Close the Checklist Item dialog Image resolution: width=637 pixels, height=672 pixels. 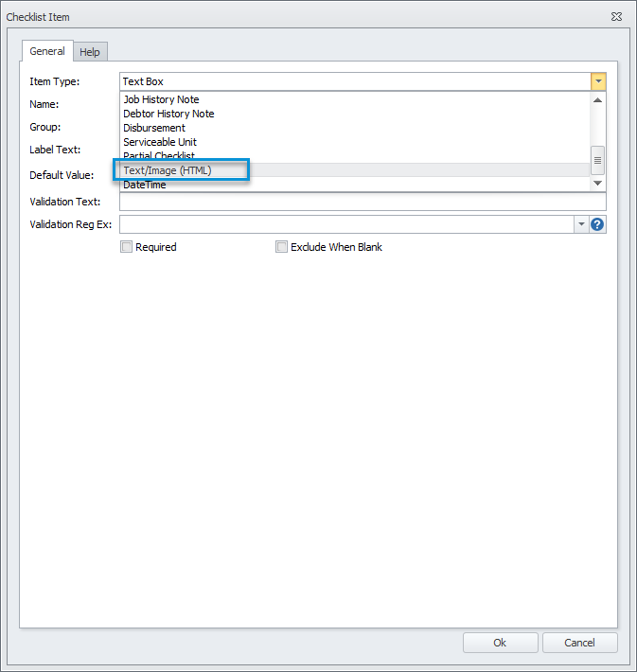(x=616, y=16)
